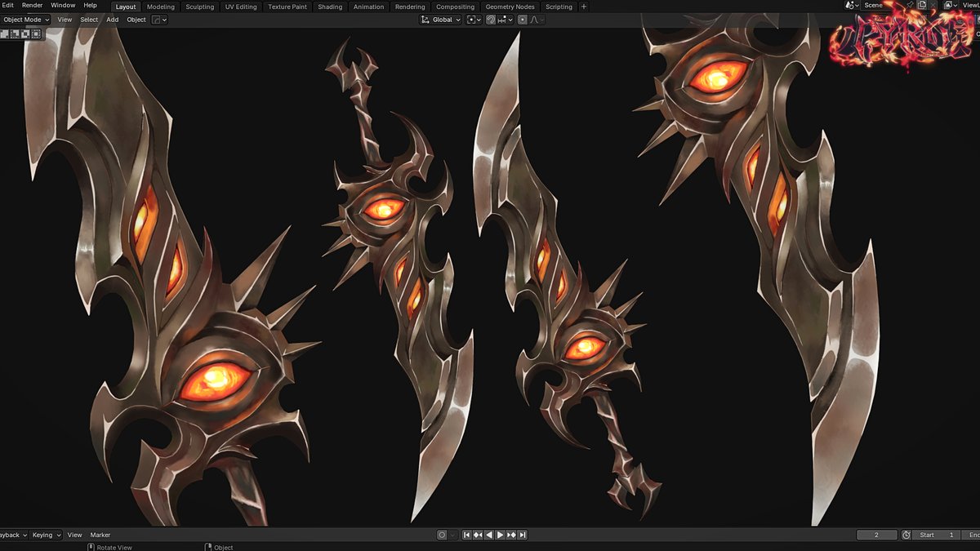
Task: Open the transform pivot point dropdown
Action: point(474,20)
